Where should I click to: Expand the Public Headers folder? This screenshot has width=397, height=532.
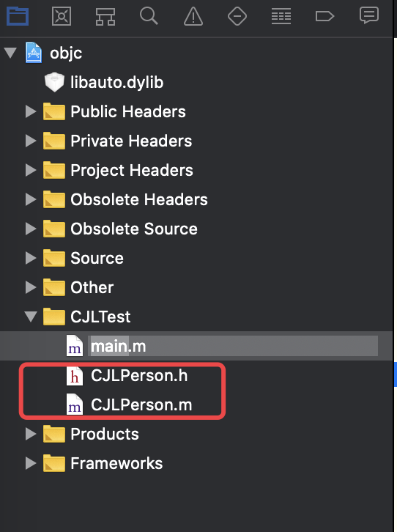click(31, 111)
